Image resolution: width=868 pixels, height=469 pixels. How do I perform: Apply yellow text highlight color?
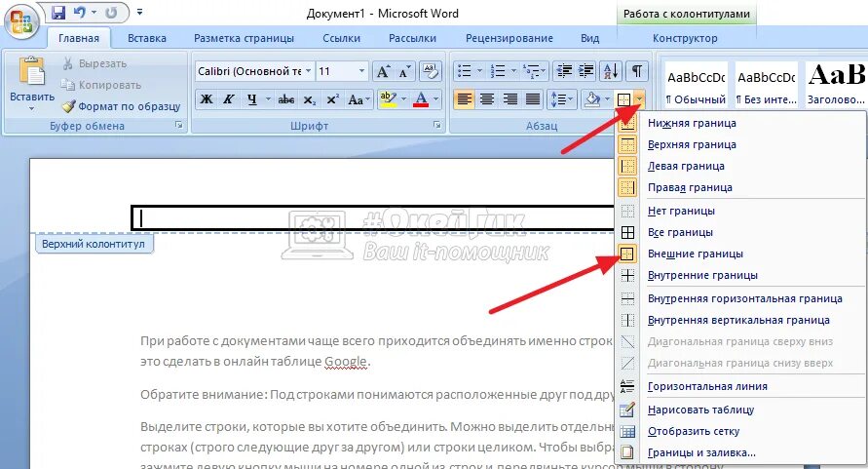tap(388, 99)
